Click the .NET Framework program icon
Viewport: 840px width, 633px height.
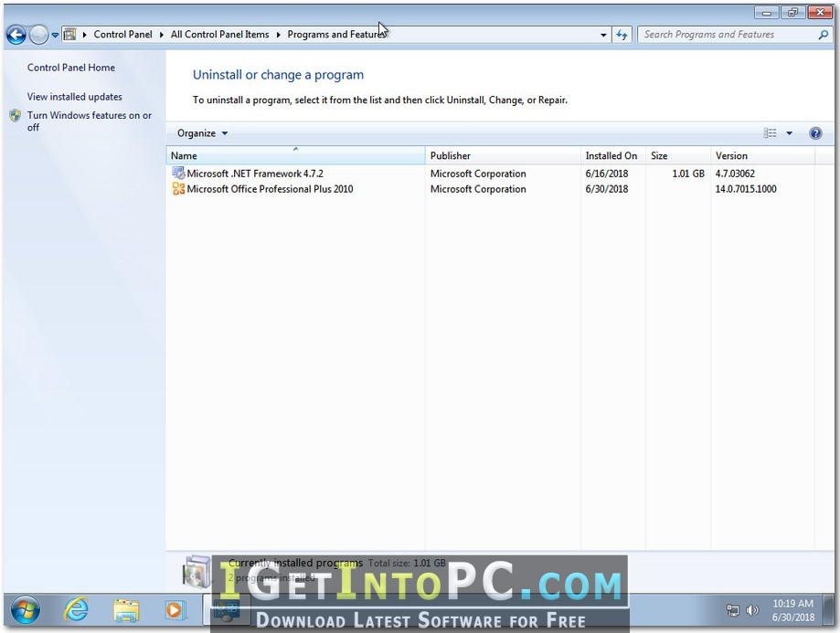coord(178,173)
